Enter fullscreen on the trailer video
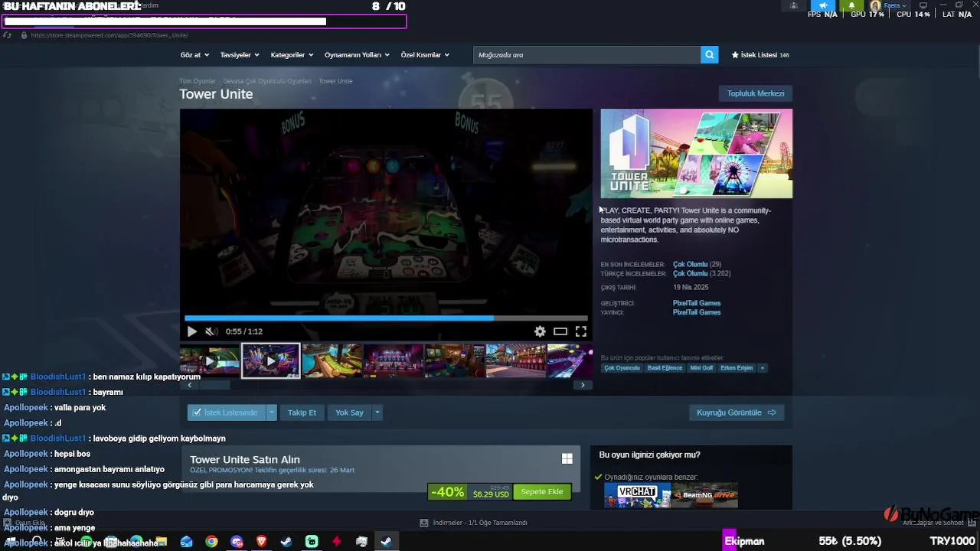 [581, 331]
